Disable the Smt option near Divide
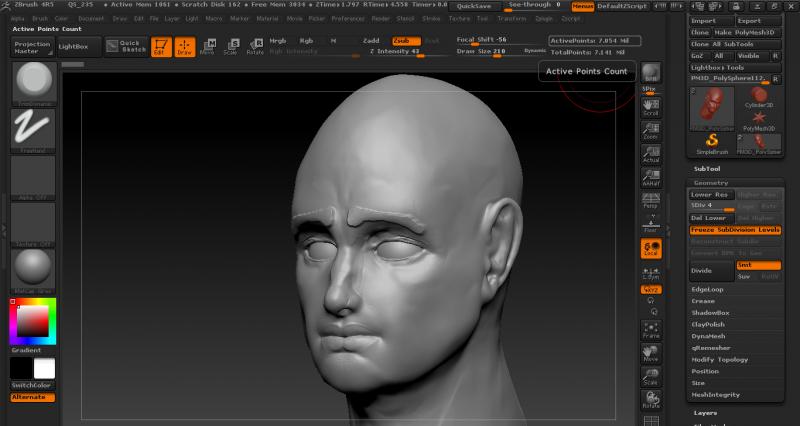 (x=758, y=265)
